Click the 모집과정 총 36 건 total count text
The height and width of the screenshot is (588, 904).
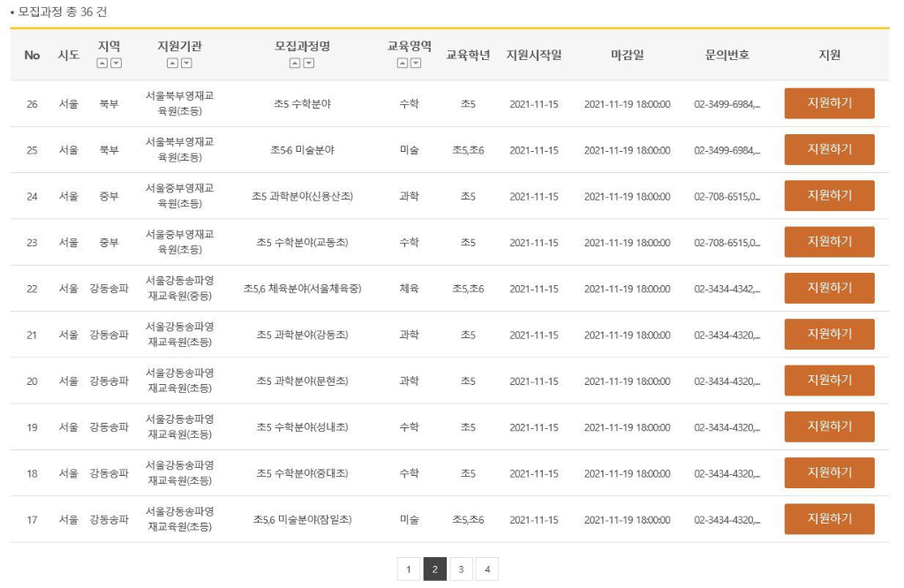tap(63, 11)
